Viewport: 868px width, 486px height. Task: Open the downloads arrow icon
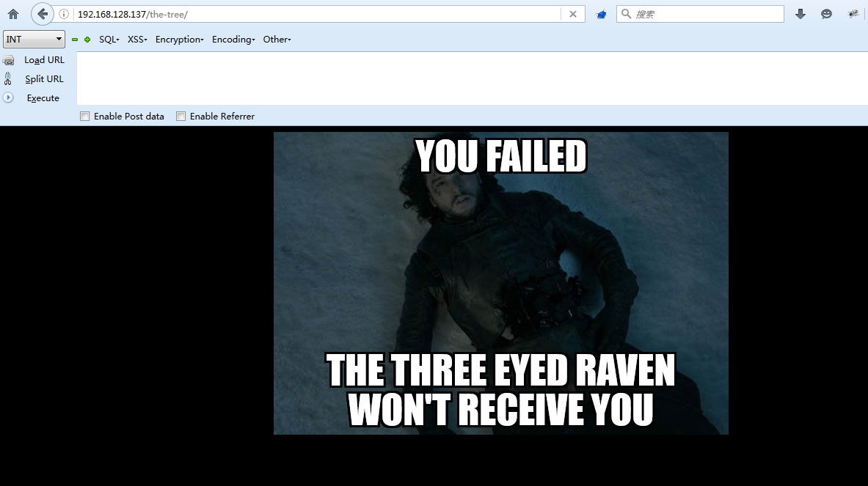point(800,15)
